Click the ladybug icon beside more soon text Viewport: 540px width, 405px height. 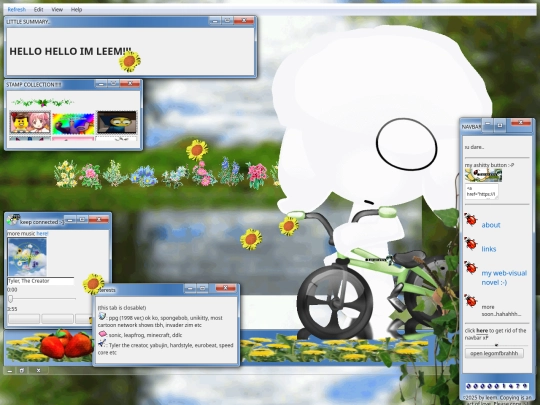470,300
